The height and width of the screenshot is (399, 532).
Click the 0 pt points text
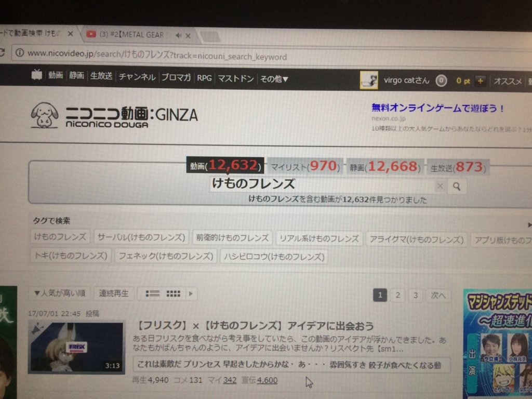tap(463, 81)
